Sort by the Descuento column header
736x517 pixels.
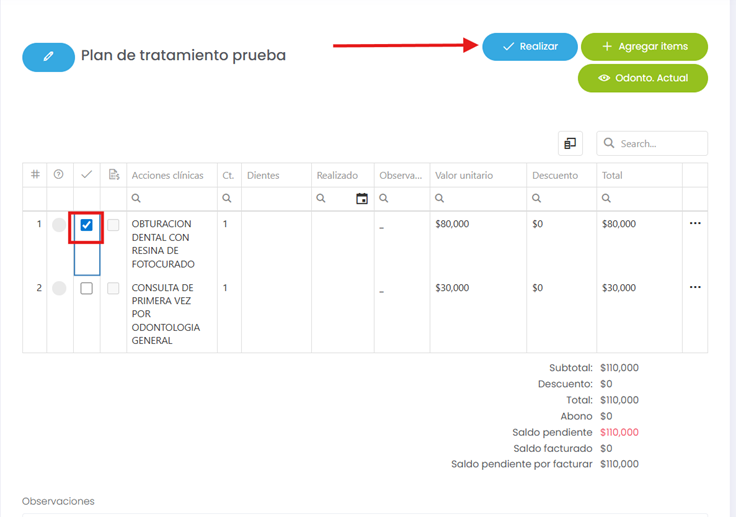[555, 175]
